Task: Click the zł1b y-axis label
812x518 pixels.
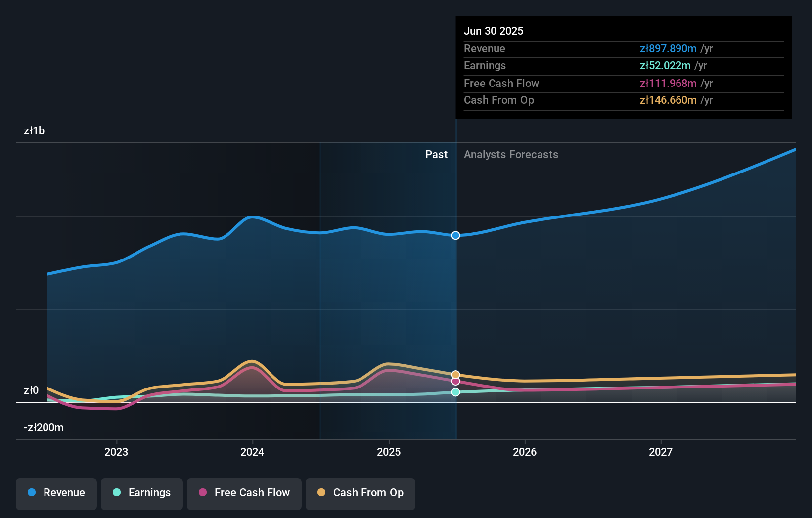Action: point(34,131)
